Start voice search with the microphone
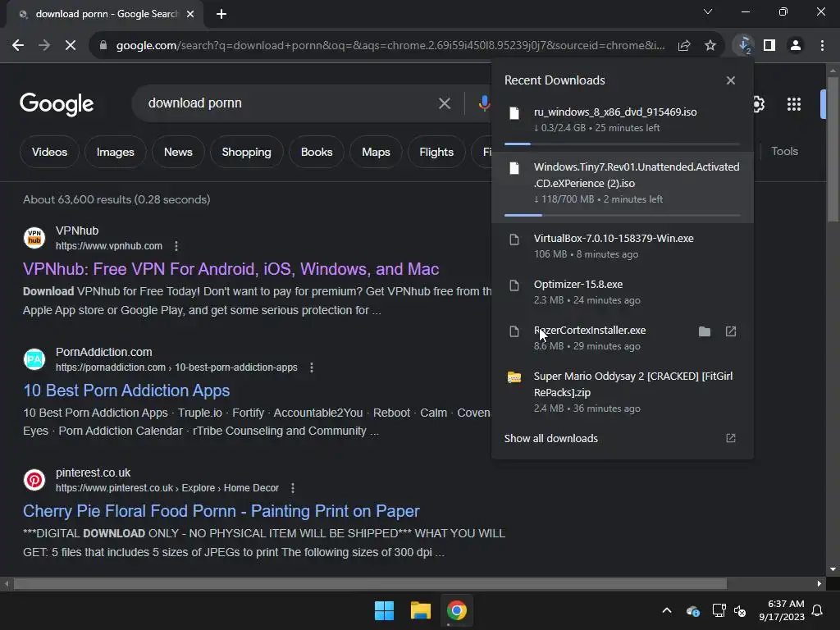Image resolution: width=840 pixels, height=630 pixels. click(484, 103)
